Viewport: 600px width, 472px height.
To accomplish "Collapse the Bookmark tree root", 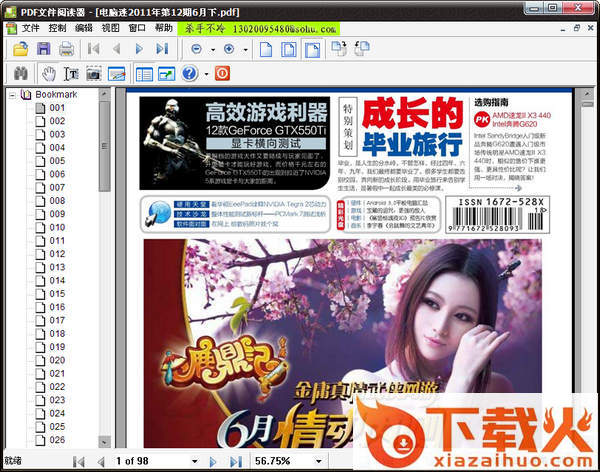I will coord(11,95).
